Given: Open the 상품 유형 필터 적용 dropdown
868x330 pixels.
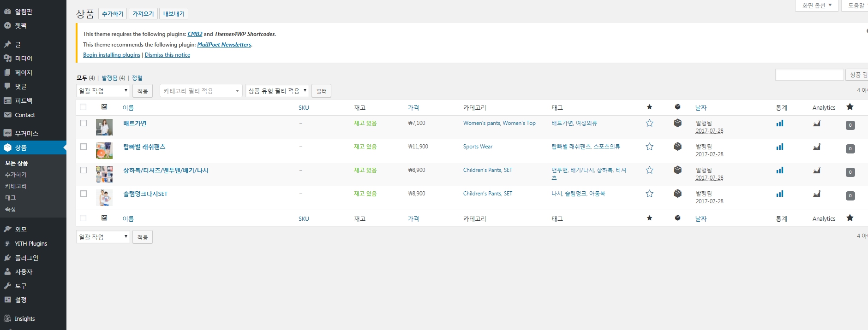Looking at the screenshot, I should (x=277, y=91).
